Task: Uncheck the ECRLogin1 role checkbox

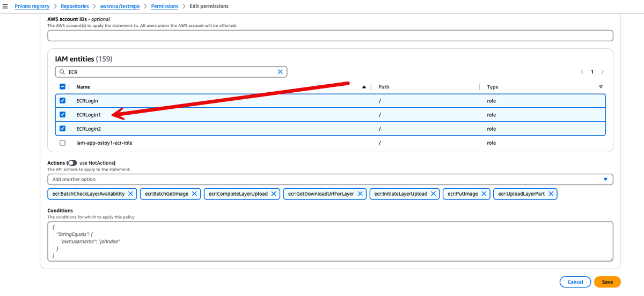Action: (x=62, y=115)
